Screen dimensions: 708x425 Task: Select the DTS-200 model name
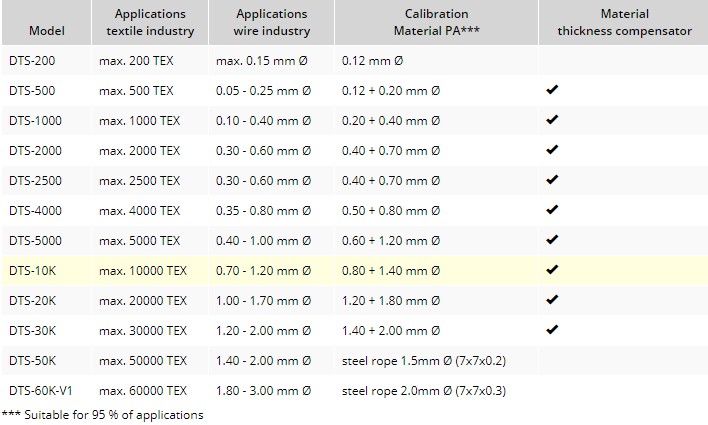(x=32, y=61)
